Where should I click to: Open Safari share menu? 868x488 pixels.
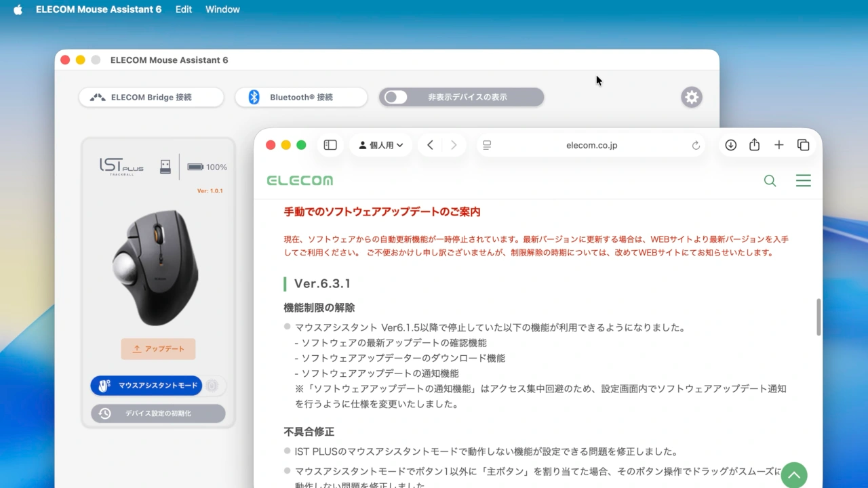pyautogui.click(x=754, y=145)
